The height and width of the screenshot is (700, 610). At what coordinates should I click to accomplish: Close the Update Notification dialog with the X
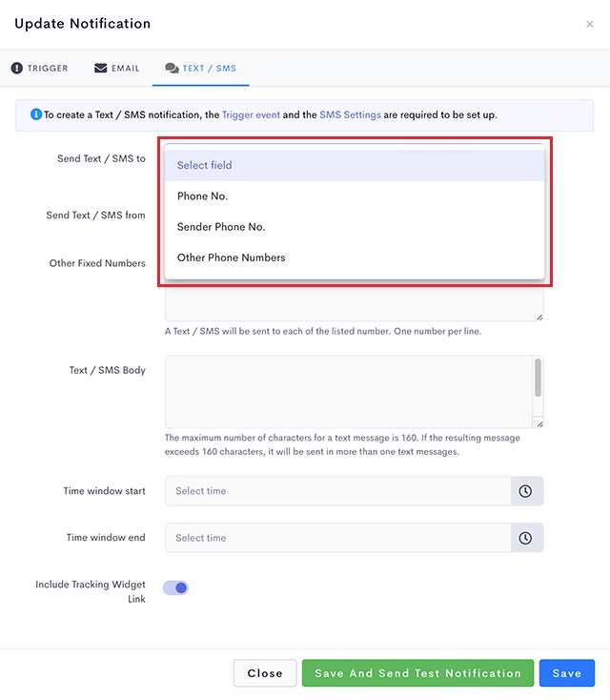pyautogui.click(x=589, y=24)
